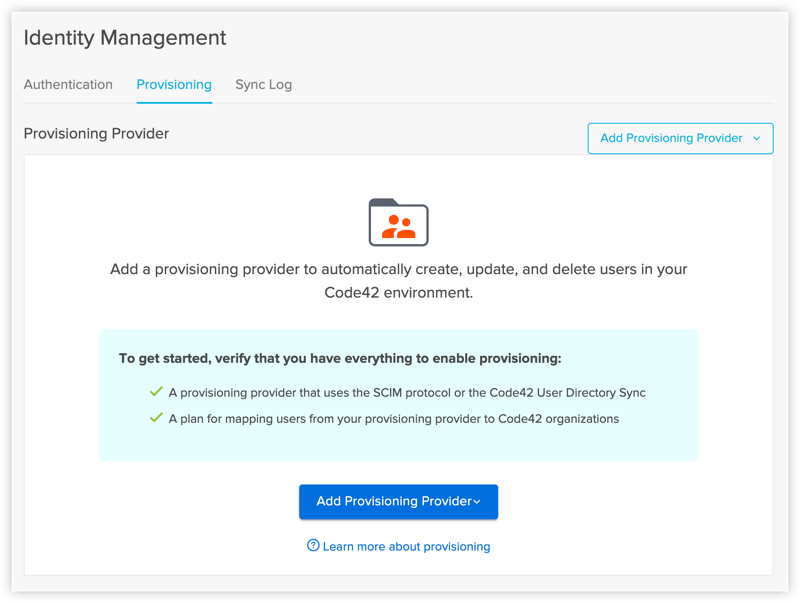Select the Provisioning Provider section heading
Screen dimensions: 800x603
click(x=96, y=133)
